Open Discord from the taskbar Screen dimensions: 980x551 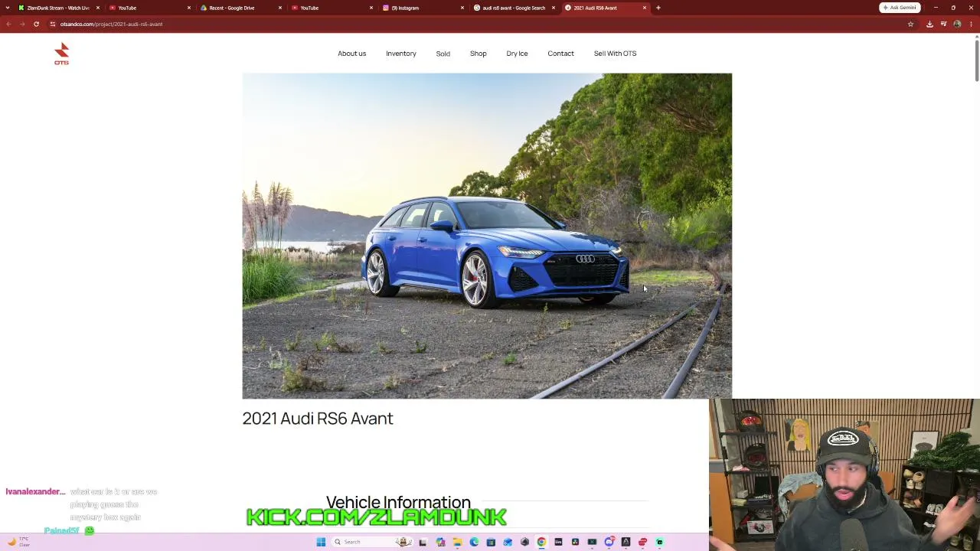click(609, 542)
